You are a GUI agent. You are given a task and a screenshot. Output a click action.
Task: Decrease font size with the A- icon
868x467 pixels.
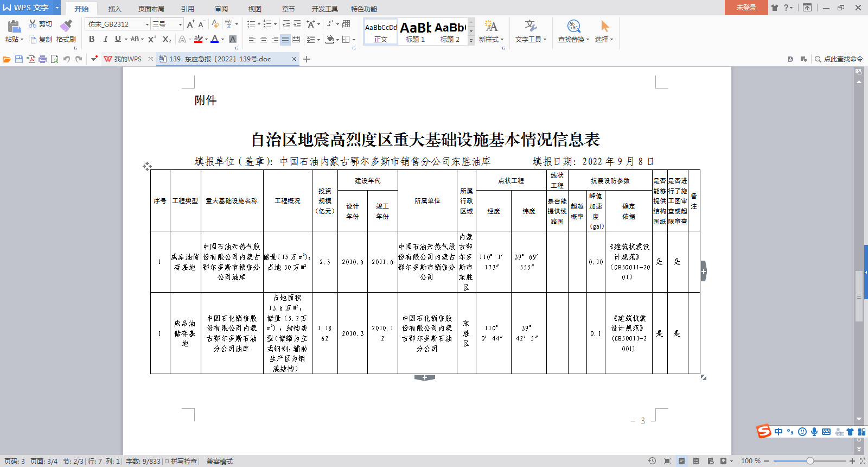tap(201, 24)
